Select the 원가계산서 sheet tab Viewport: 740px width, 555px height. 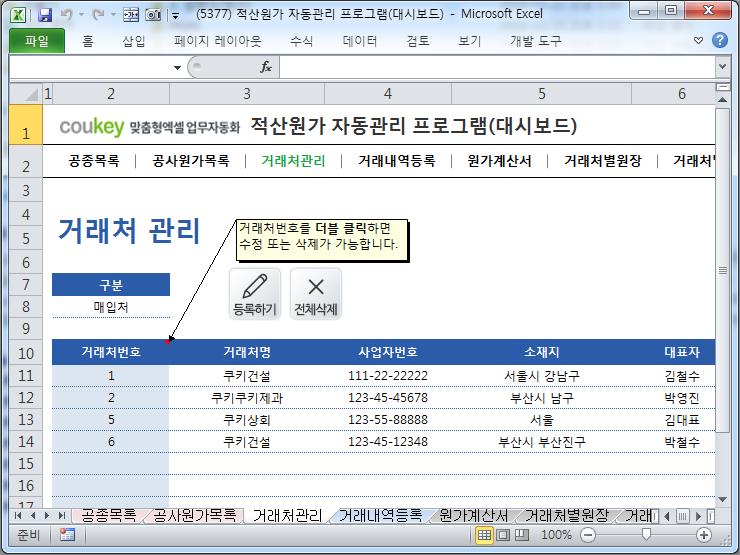[473, 515]
